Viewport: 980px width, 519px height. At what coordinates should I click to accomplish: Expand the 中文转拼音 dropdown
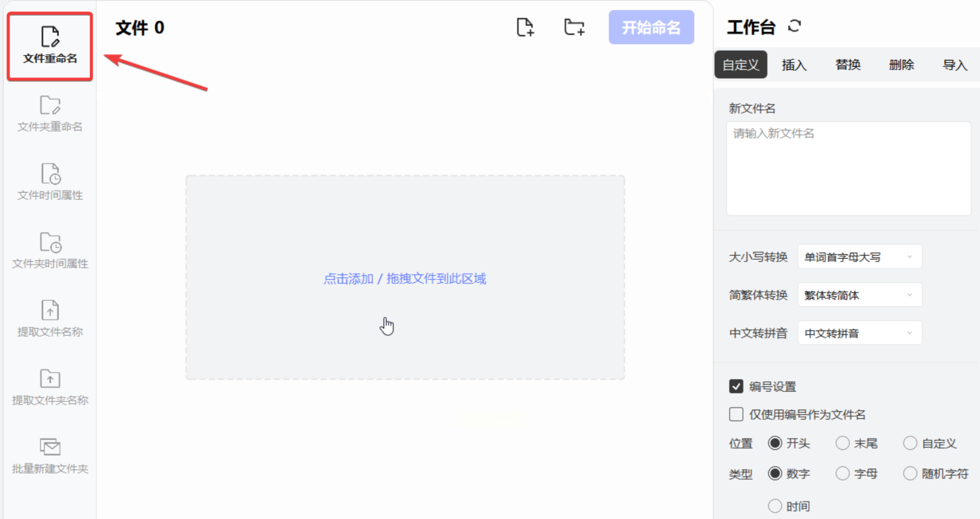[859, 333]
